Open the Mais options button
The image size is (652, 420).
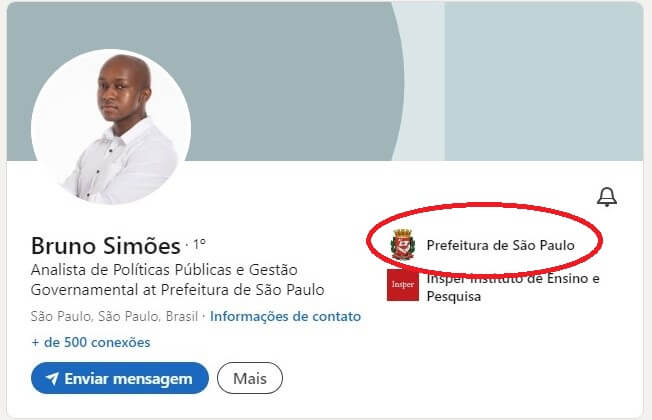[x=250, y=378]
